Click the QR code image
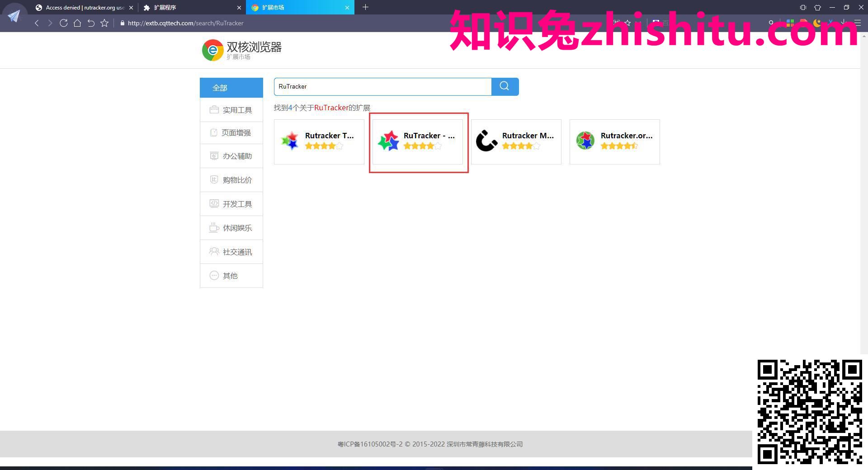This screenshot has width=868, height=470. coord(810,412)
